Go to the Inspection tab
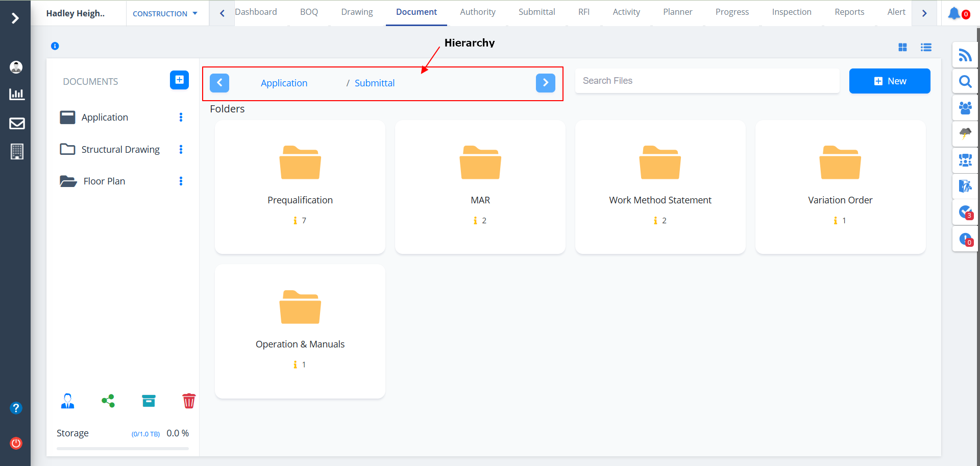Image resolution: width=980 pixels, height=466 pixels. [x=791, y=12]
